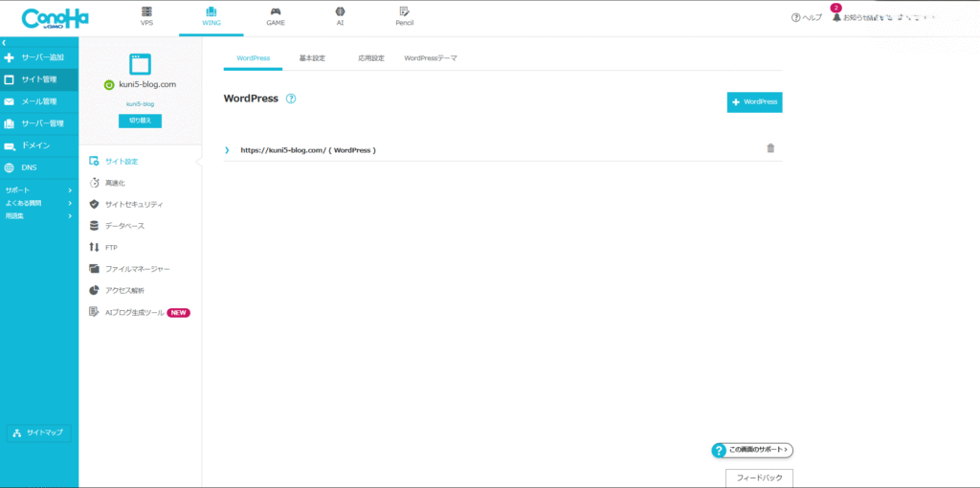The image size is (980, 488).
Task: Delete the kuni5-blog.com WordPress via trash icon
Action: click(x=770, y=148)
